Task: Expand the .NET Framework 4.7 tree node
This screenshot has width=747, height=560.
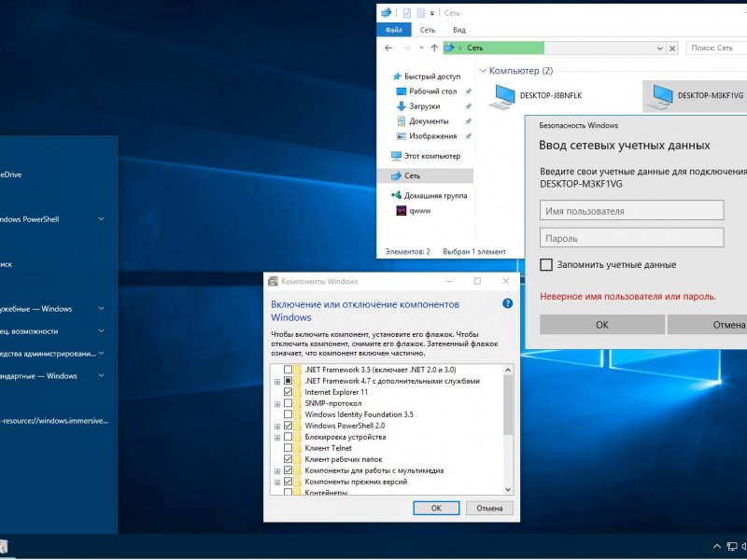Action: coord(277,382)
